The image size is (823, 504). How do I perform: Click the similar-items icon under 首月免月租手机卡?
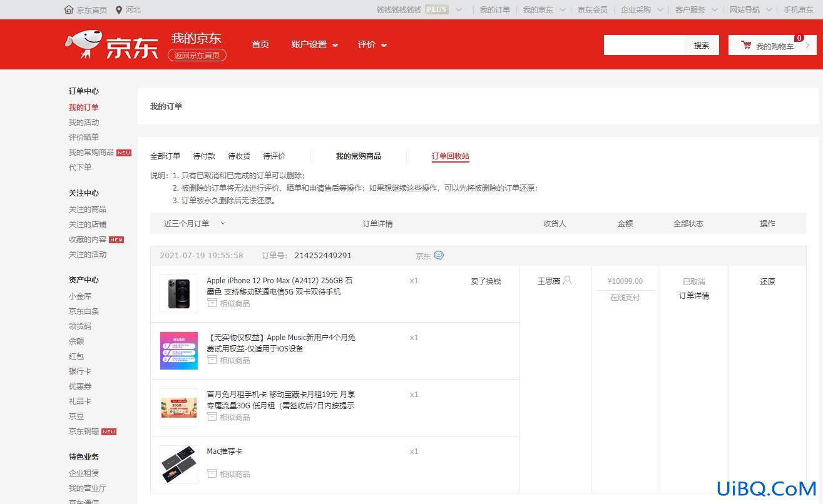pyautogui.click(x=212, y=416)
